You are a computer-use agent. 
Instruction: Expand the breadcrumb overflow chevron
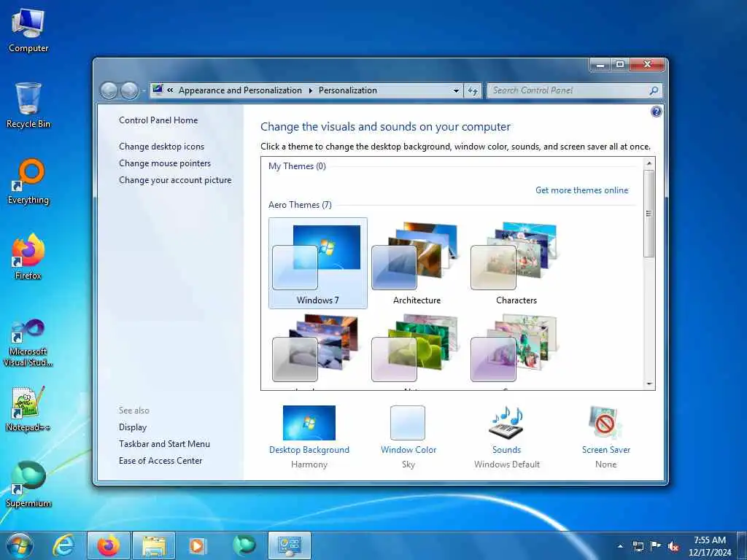click(x=170, y=90)
